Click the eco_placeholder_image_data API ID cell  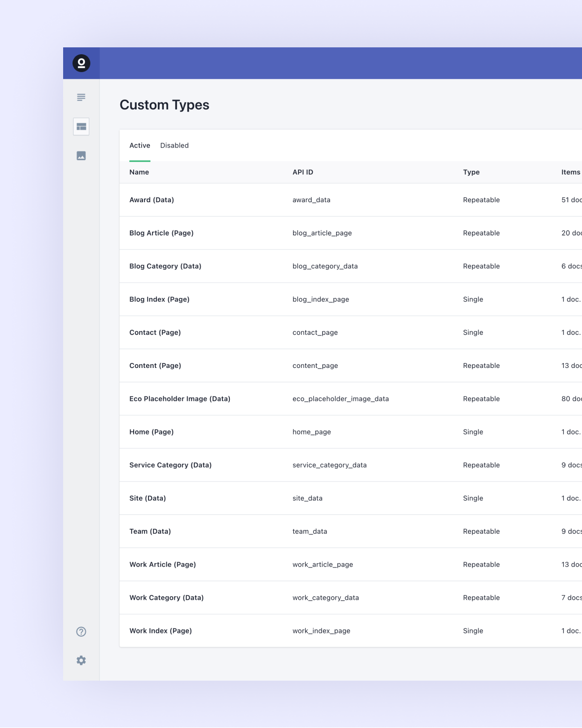[341, 399]
